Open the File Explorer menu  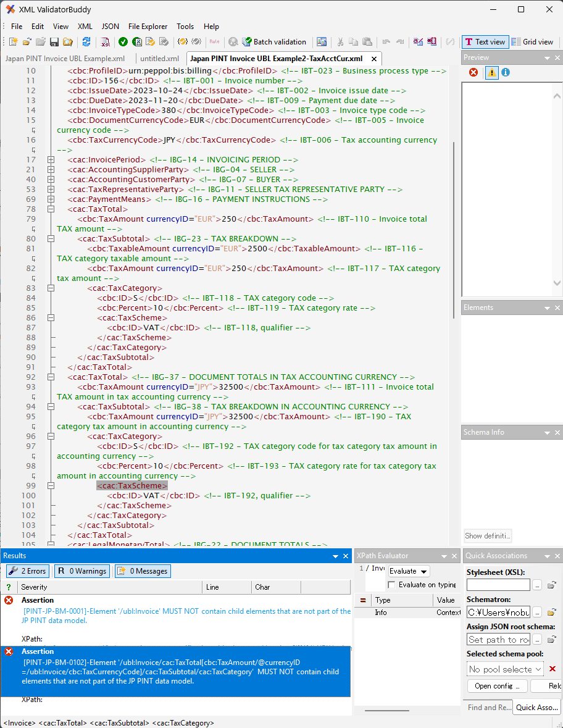click(x=148, y=27)
